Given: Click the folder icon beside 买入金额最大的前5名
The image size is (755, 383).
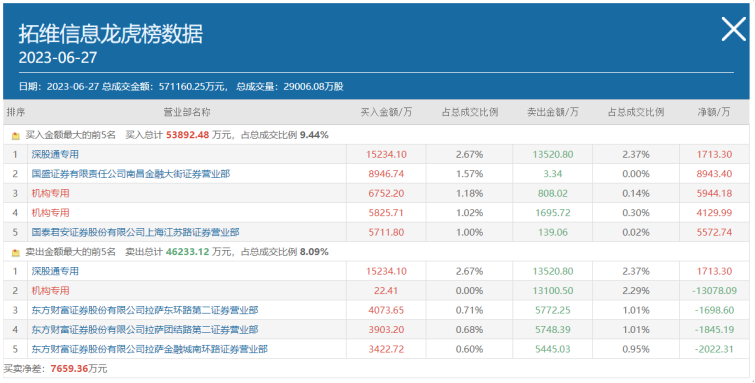Looking at the screenshot, I should click(15, 136).
